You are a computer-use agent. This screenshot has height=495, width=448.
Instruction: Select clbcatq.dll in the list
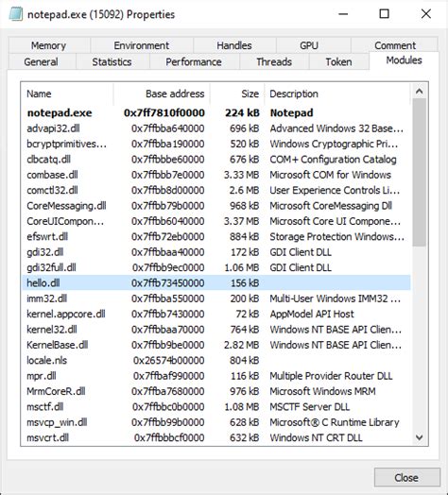coord(216,160)
